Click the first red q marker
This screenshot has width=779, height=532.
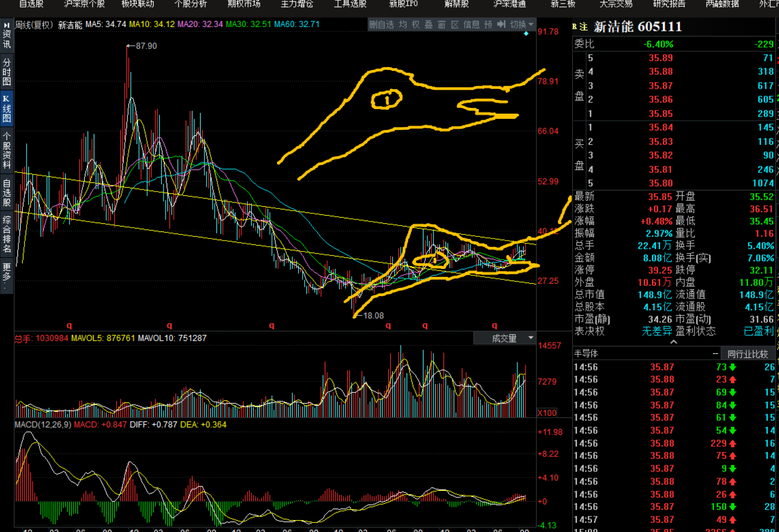(69, 325)
